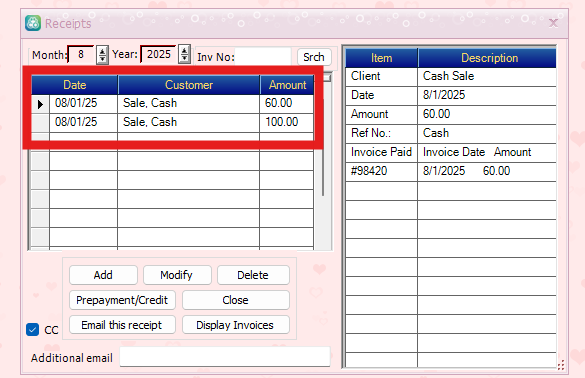Screen dimensions: 585x378
Task: Click the Add button
Action: pos(103,275)
